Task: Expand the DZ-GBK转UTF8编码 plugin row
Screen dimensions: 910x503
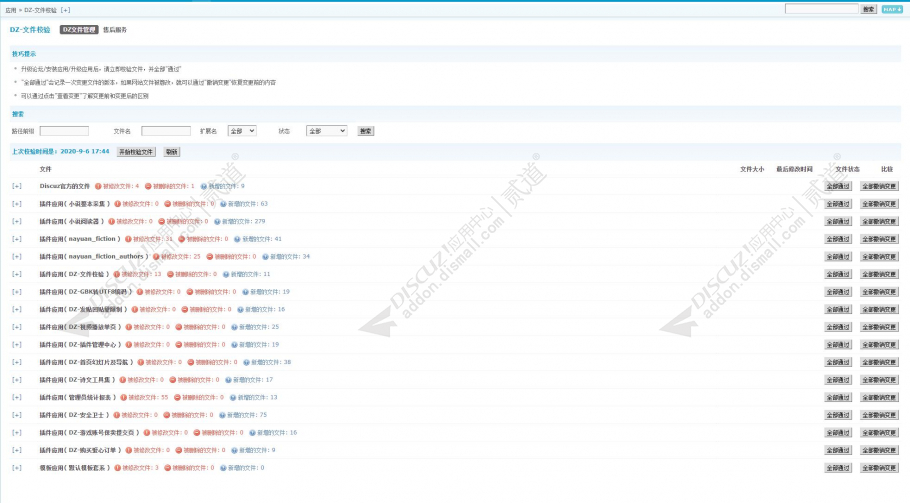Action: 17,292
